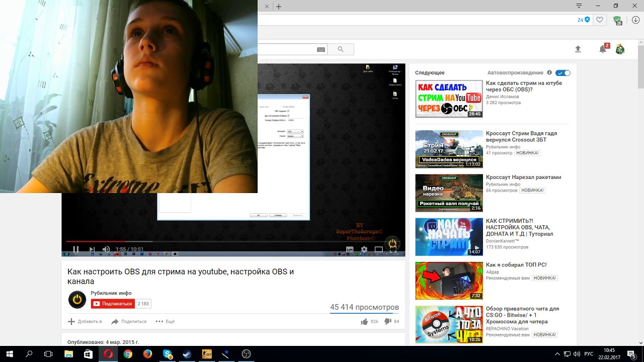
Task: Like the video with thumbs up
Action: pyautogui.click(x=364, y=322)
